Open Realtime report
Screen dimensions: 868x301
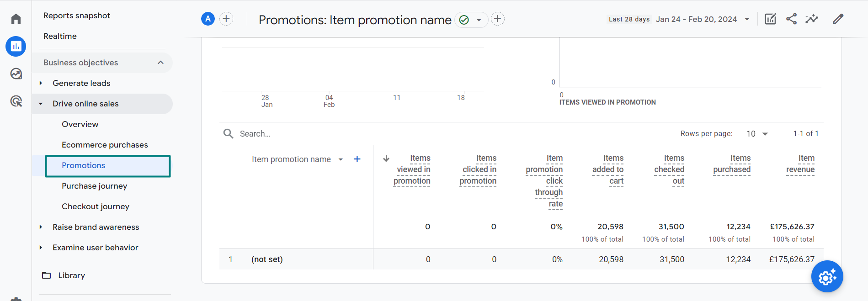[x=60, y=36]
